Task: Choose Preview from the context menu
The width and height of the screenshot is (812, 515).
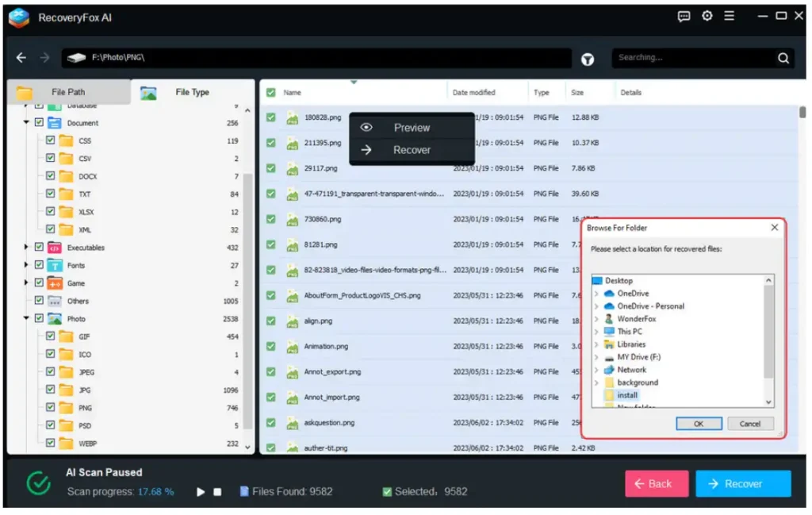Action: click(x=412, y=128)
